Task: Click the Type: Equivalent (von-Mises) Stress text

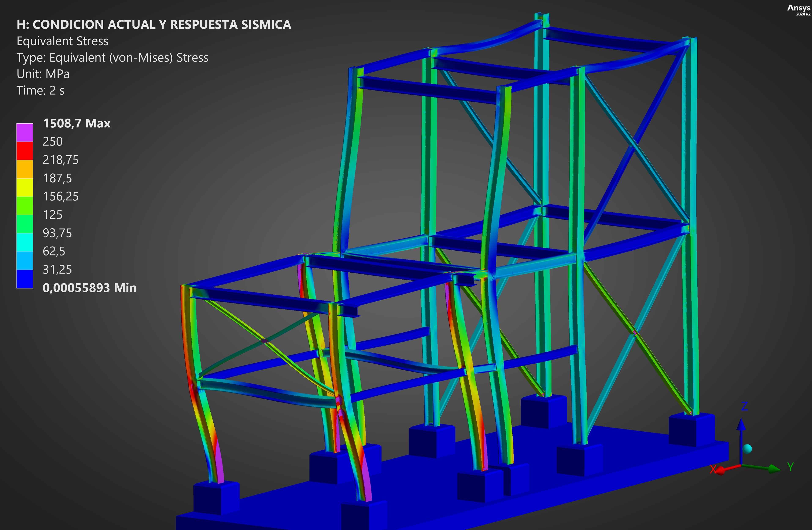Action: click(x=112, y=58)
